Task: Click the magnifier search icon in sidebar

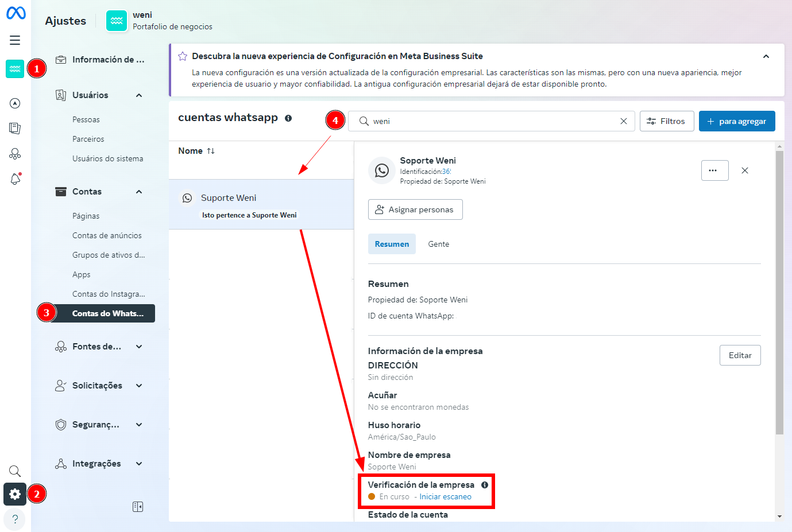Action: (15, 471)
